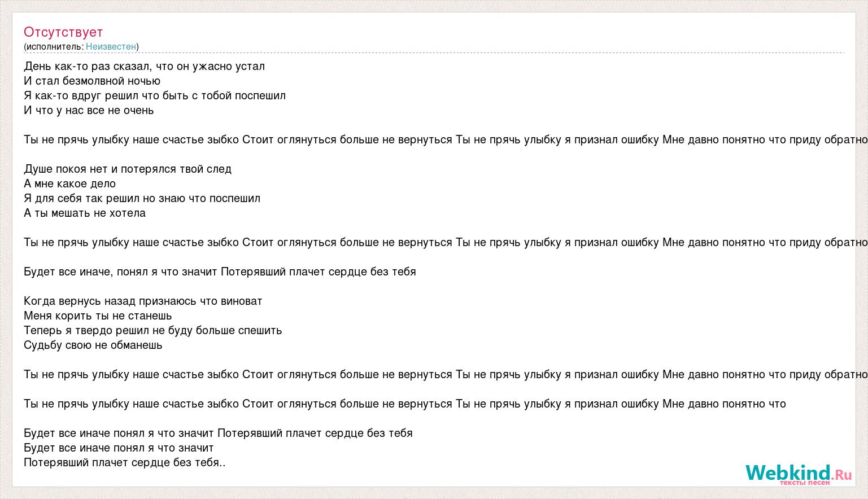Click the line А ты мешать не хотела
The width and height of the screenshot is (868, 499).
click(x=85, y=213)
